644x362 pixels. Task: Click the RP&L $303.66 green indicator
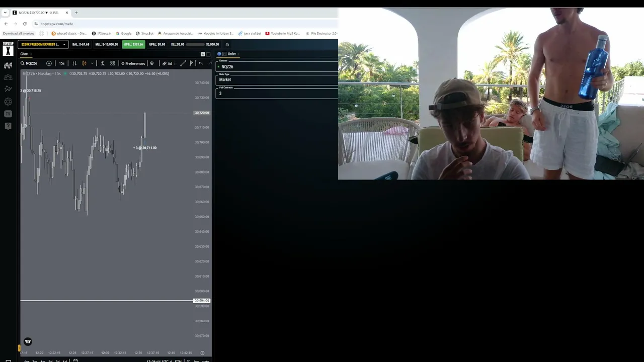pyautogui.click(x=133, y=44)
